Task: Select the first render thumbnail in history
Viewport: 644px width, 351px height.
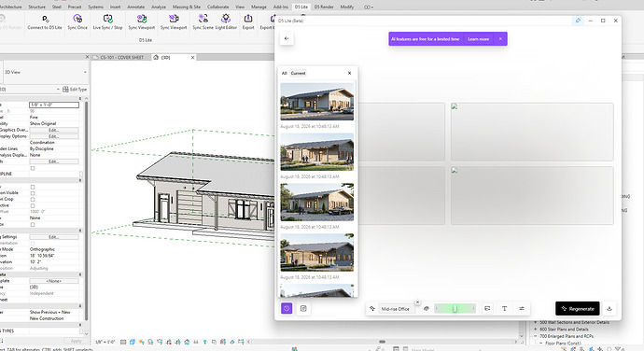Action: pyautogui.click(x=316, y=102)
